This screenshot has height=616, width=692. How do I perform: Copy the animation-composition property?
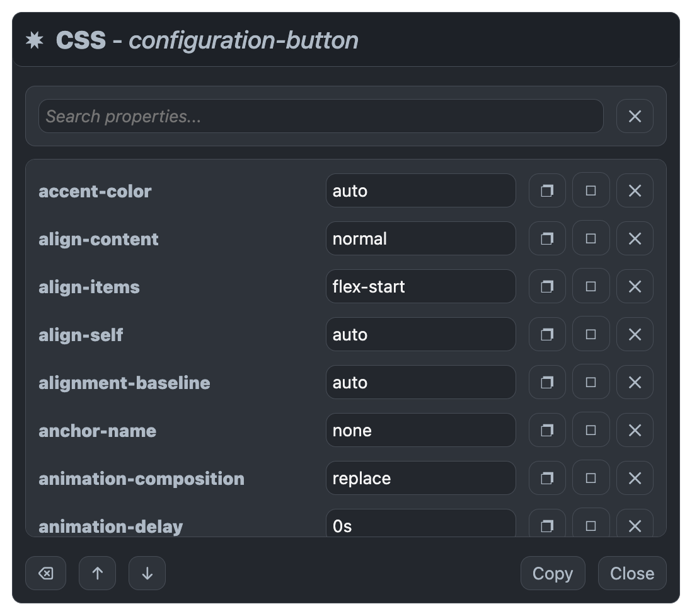pyautogui.click(x=547, y=478)
